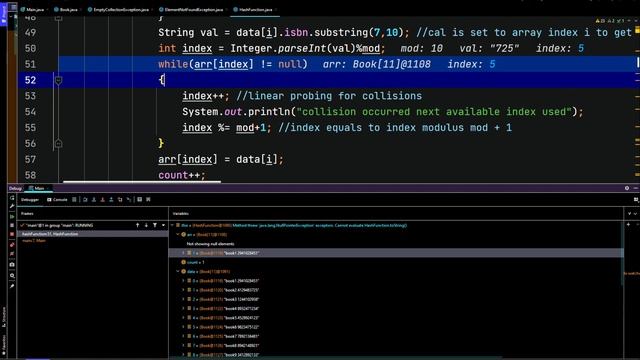
Task: Click fold toggle at line 52
Action: click(x=58, y=80)
